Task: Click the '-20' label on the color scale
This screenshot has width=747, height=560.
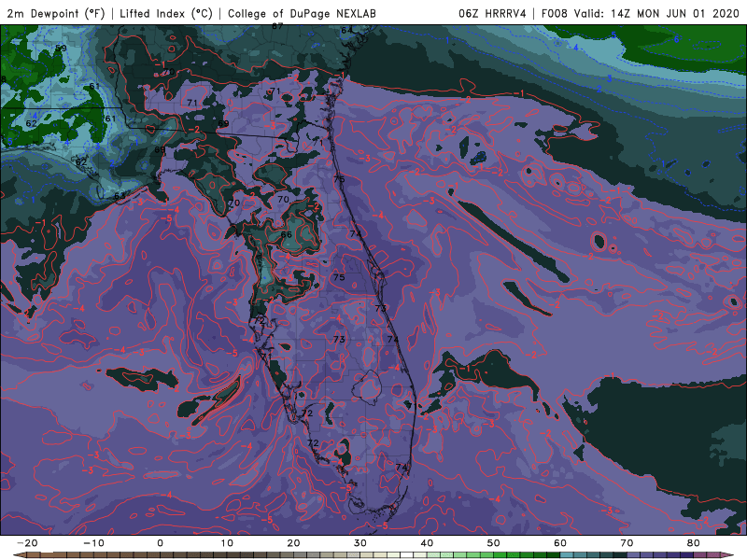Action: tap(27, 543)
